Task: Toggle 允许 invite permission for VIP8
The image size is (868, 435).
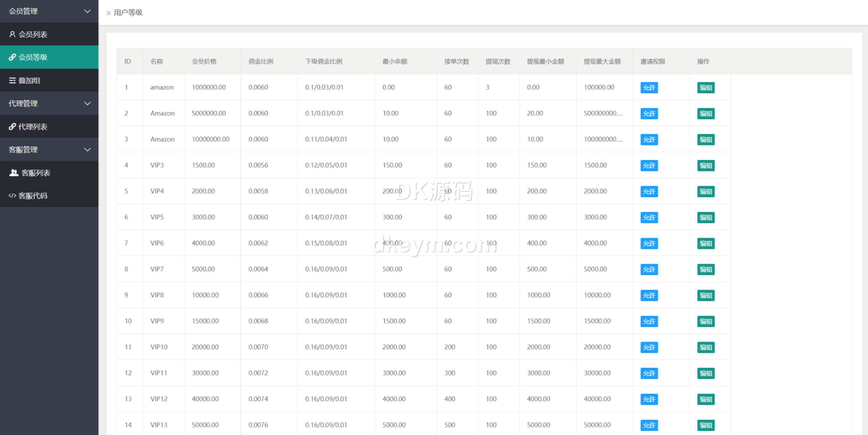Action: pyautogui.click(x=649, y=295)
